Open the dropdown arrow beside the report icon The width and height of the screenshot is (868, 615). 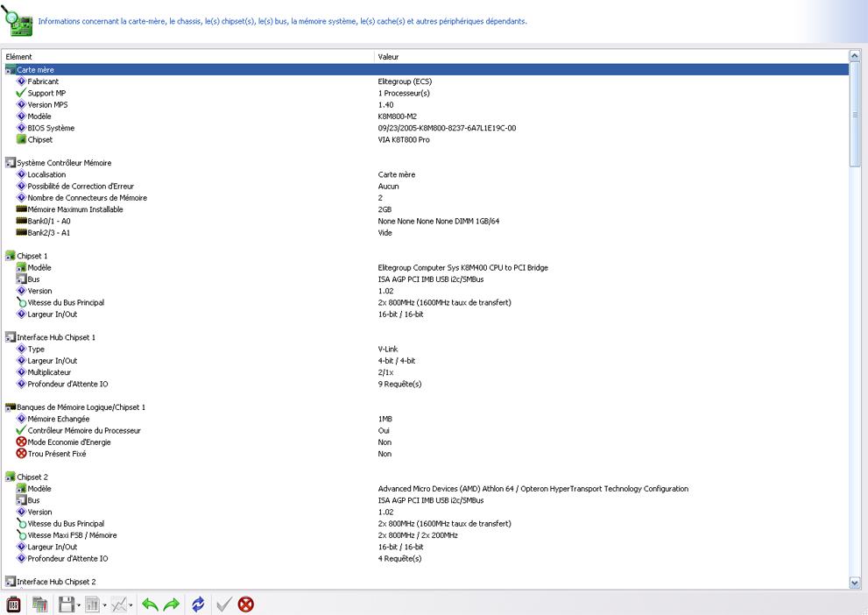[105, 605]
